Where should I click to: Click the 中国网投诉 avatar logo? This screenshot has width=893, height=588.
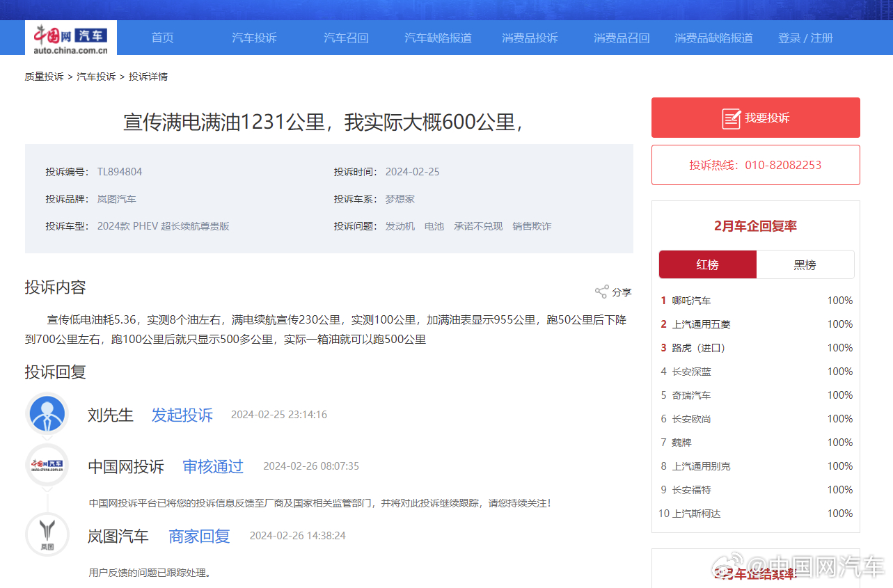(x=47, y=466)
